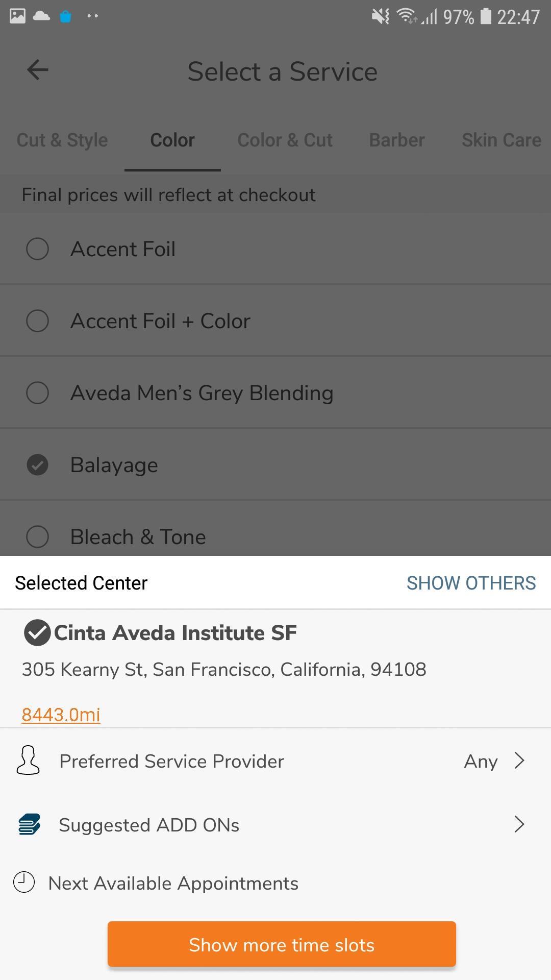Deselect the Balayage checked option
This screenshot has width=551, height=980.
pyautogui.click(x=37, y=465)
